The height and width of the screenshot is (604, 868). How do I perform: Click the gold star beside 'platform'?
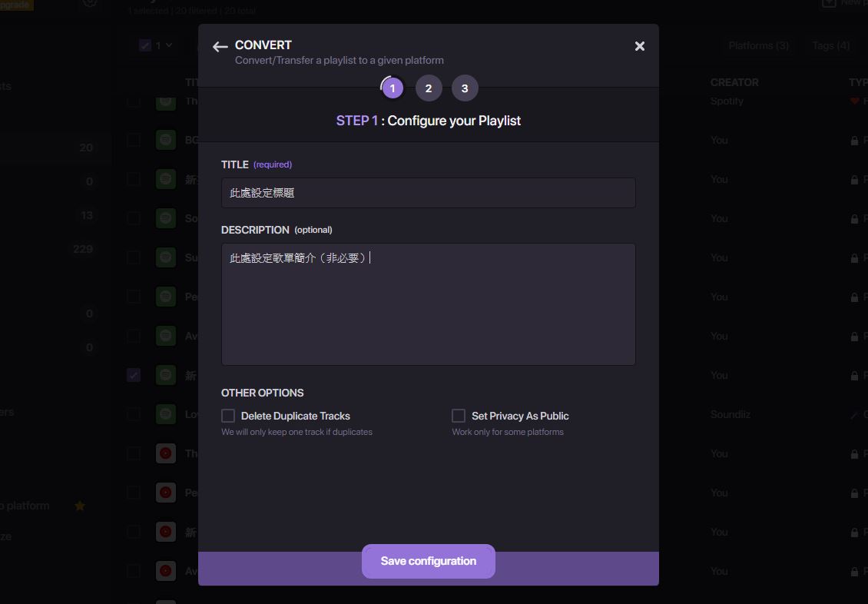pos(80,506)
